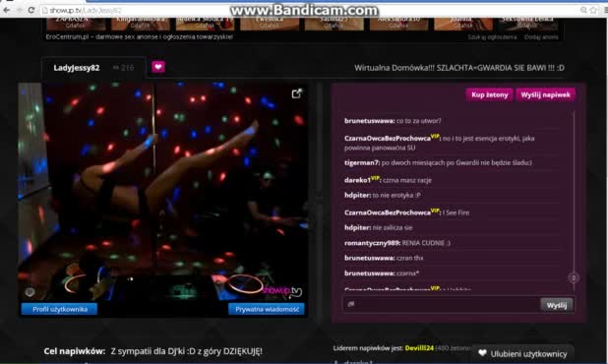Click the chat scroll arrows icon
Image resolution: width=608 pixels, height=364 pixels.
574,277
